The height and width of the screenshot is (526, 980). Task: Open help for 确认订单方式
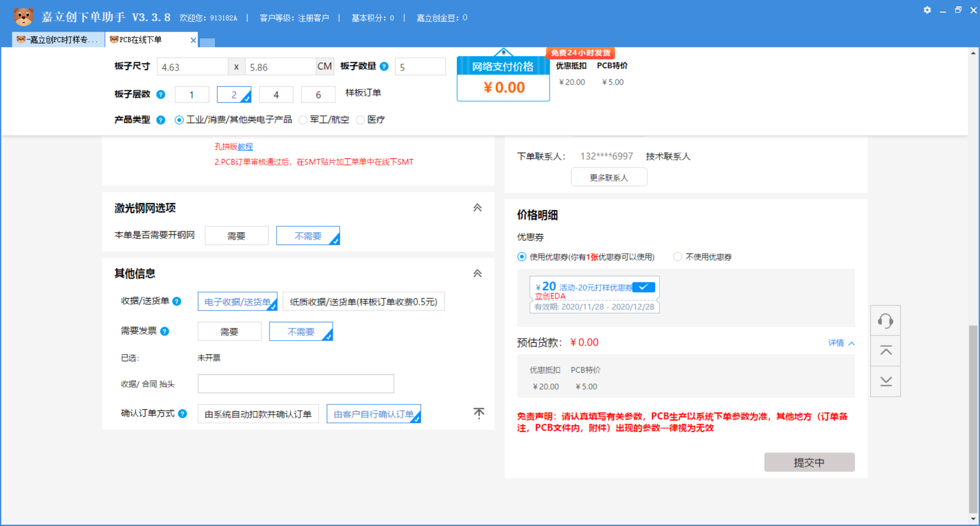[x=182, y=414]
